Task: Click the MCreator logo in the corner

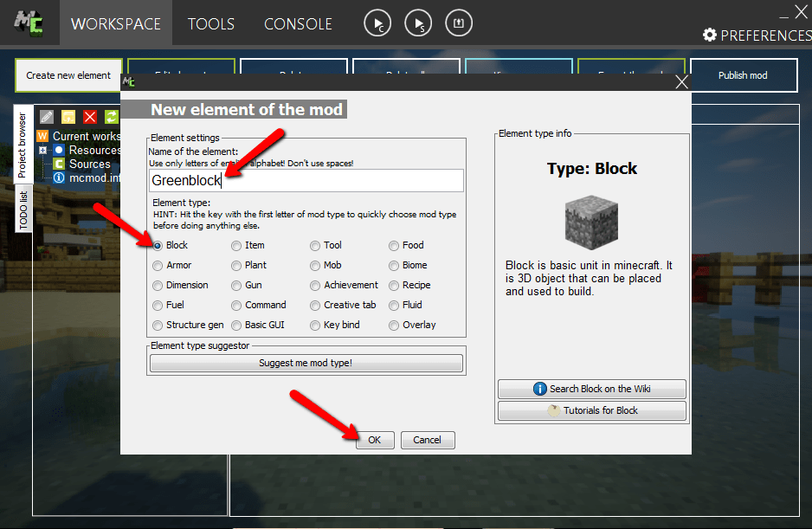Action: click(29, 23)
